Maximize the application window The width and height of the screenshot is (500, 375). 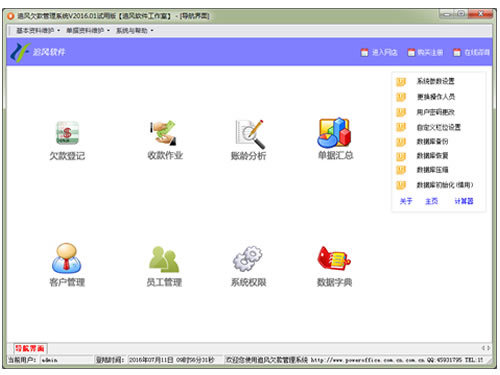click(461, 14)
